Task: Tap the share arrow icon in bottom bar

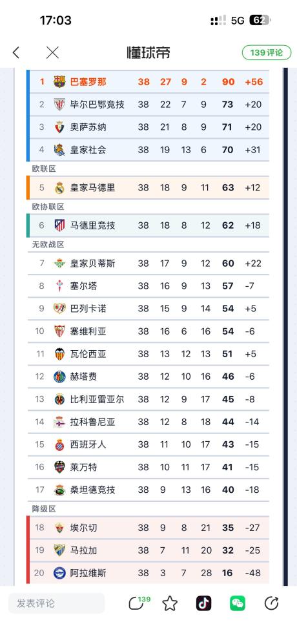Action: point(271,603)
